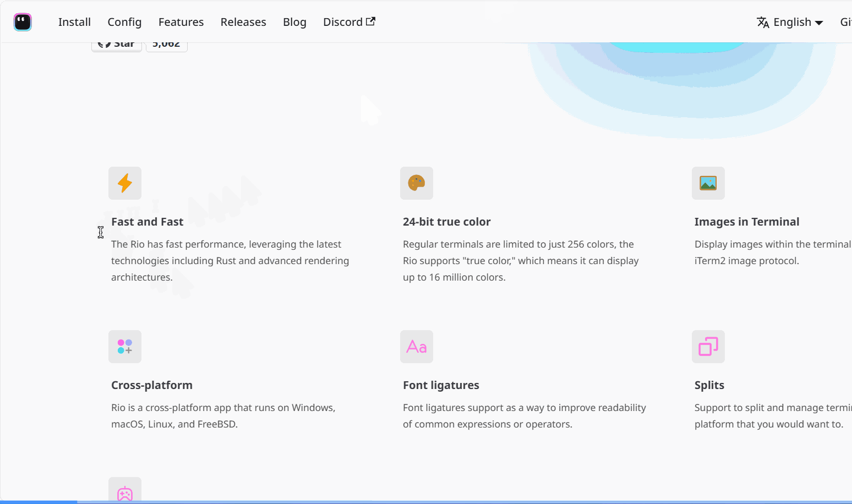Click the description about 256 colors
The height and width of the screenshot is (504, 852).
coord(521,261)
